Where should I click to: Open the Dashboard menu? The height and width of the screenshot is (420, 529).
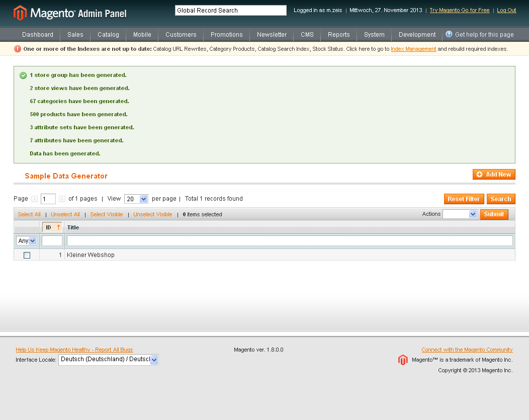point(38,34)
